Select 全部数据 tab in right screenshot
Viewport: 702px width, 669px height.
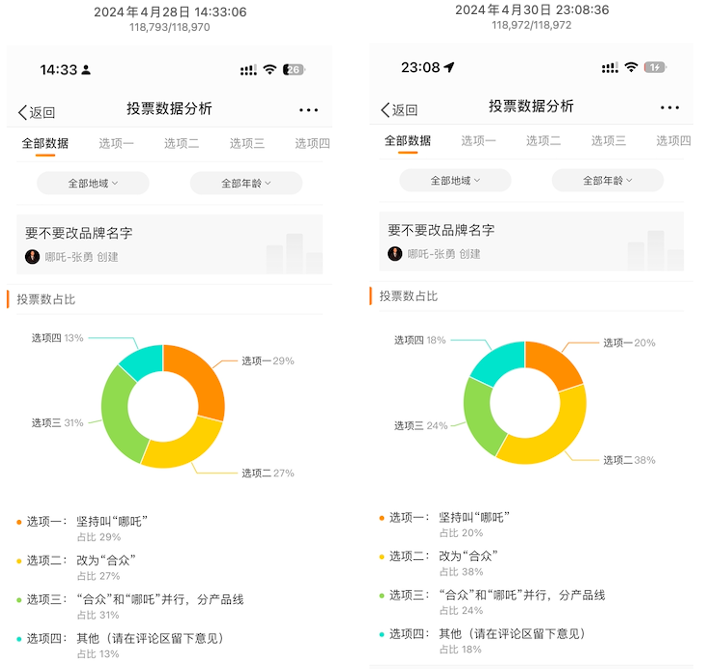click(407, 141)
